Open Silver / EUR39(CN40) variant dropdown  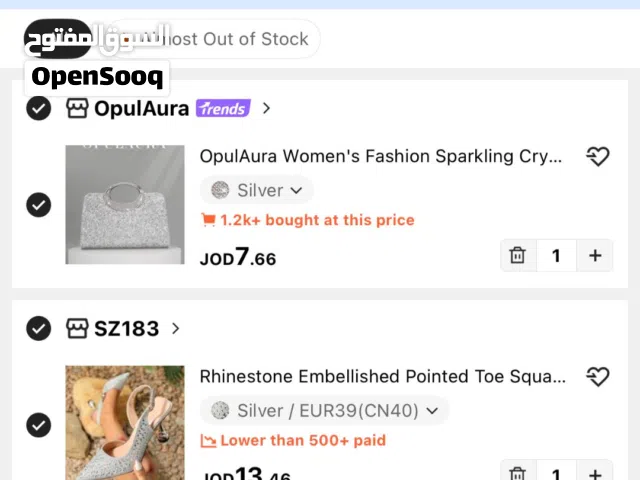click(x=325, y=410)
